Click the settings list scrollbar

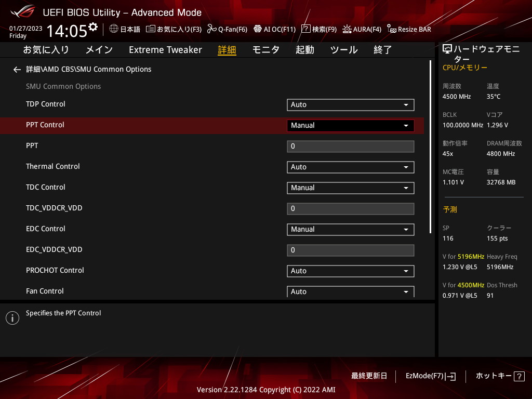pos(430,147)
